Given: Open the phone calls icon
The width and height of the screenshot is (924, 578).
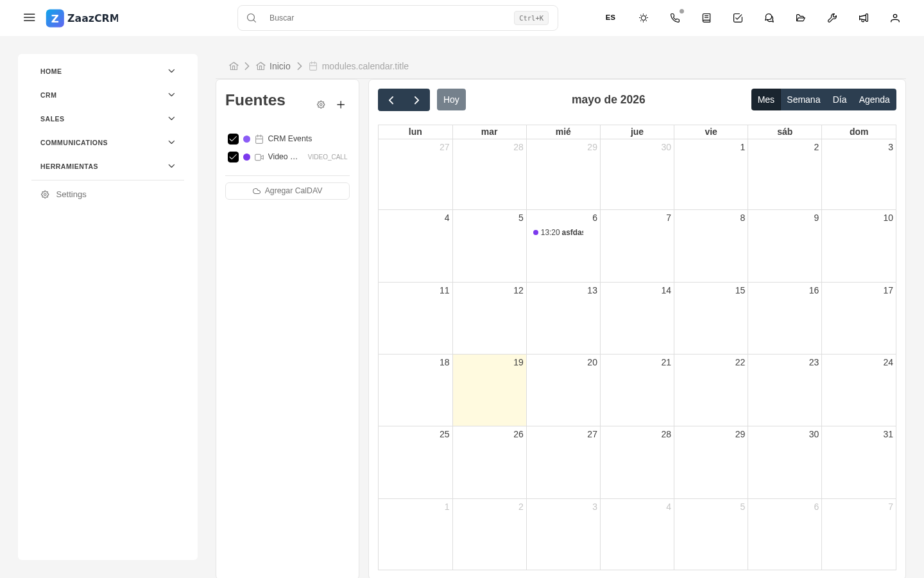Looking at the screenshot, I should pyautogui.click(x=675, y=18).
